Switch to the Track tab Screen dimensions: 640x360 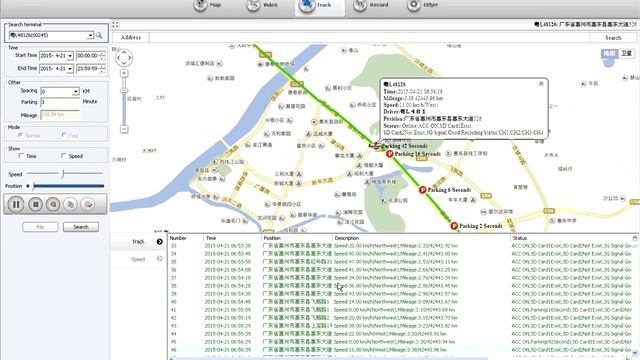(x=320, y=6)
